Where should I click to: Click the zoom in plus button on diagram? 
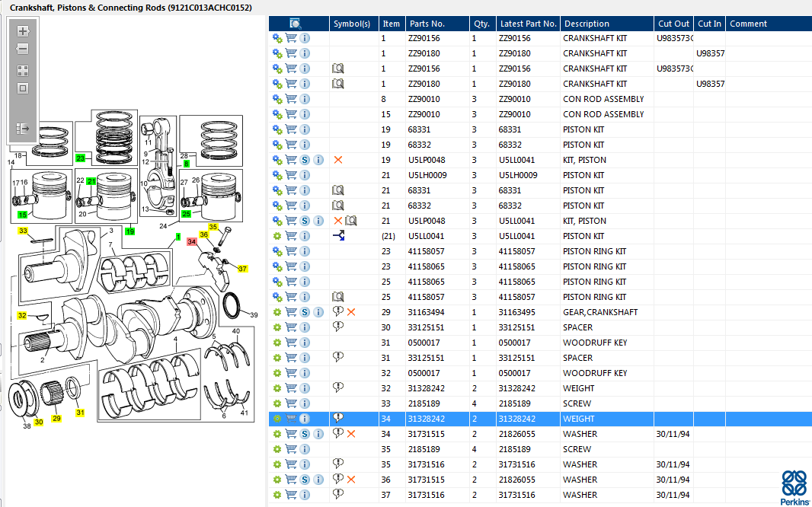(x=23, y=31)
